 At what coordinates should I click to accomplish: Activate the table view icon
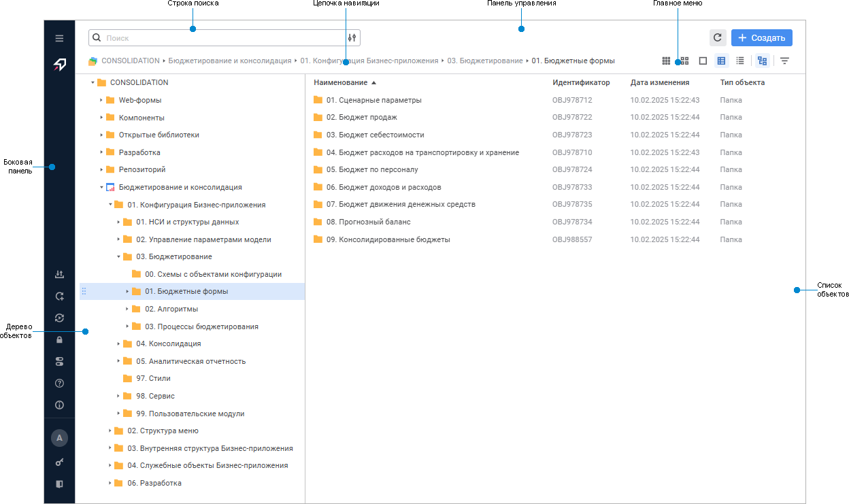[721, 60]
